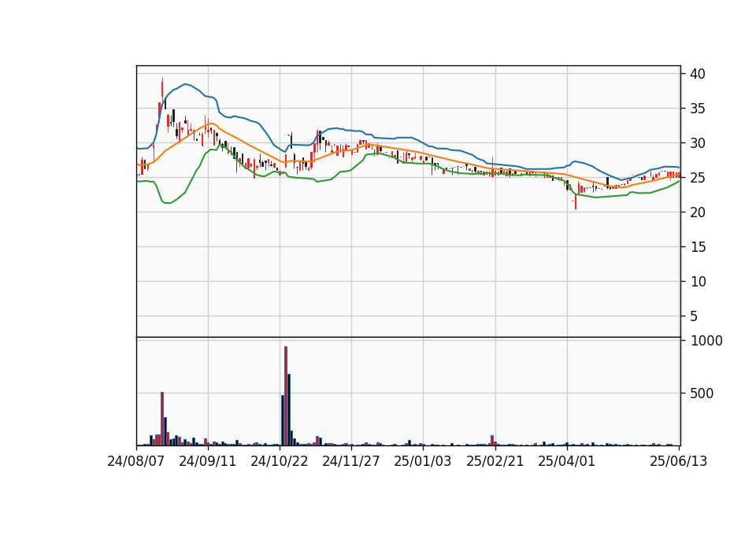Click the orange moving average peak near 24/09/11
Viewport: 756px width, 543px height.
pos(211,124)
